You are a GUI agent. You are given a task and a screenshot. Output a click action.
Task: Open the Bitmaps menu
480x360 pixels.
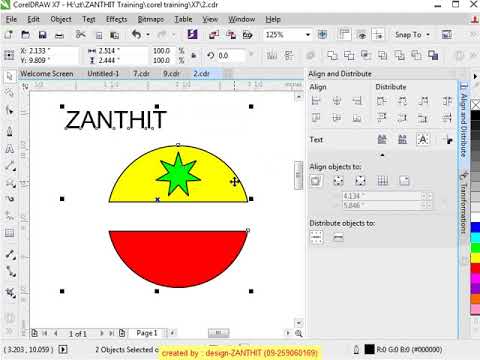pyautogui.click(x=150, y=19)
